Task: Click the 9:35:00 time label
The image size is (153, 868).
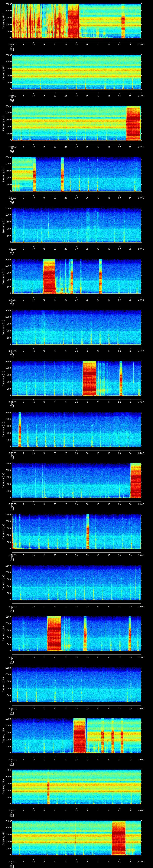Action: [12, 606]
